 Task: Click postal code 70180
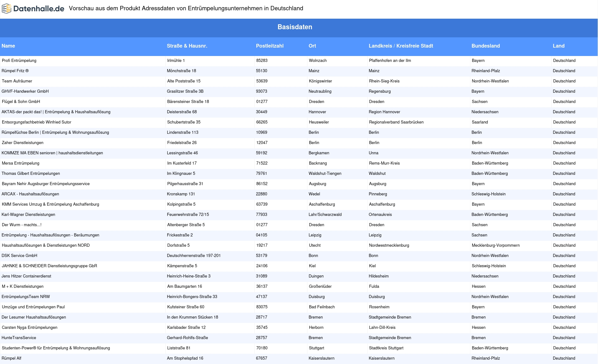(262, 348)
